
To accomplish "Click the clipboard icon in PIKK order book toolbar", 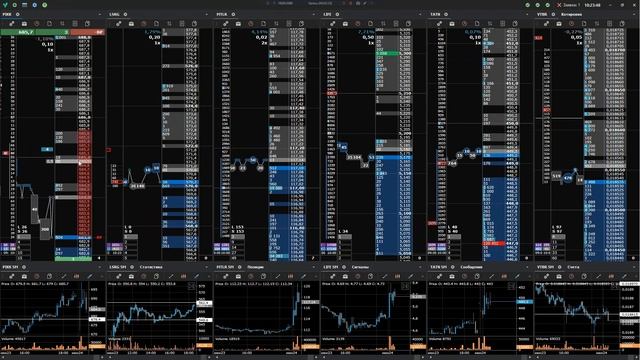I will pos(87,24).
